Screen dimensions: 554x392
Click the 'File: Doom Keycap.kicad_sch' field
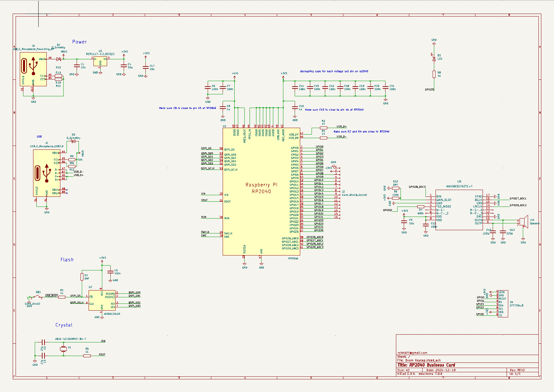(x=419, y=360)
